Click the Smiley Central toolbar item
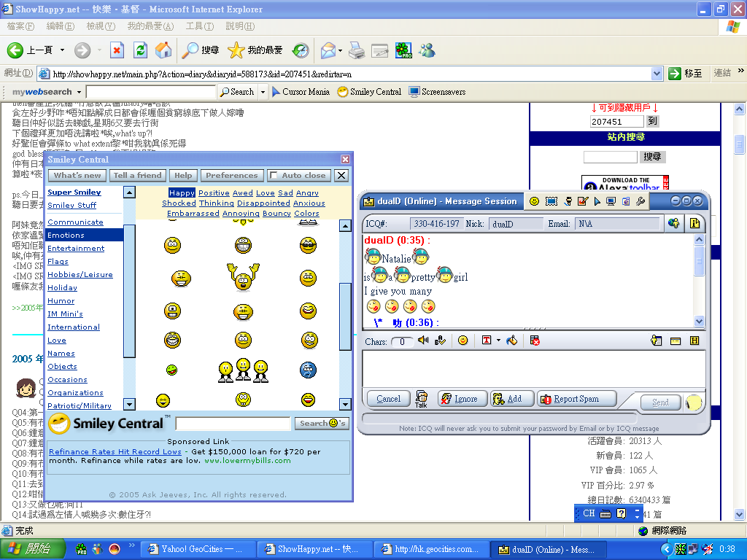 pos(369,92)
